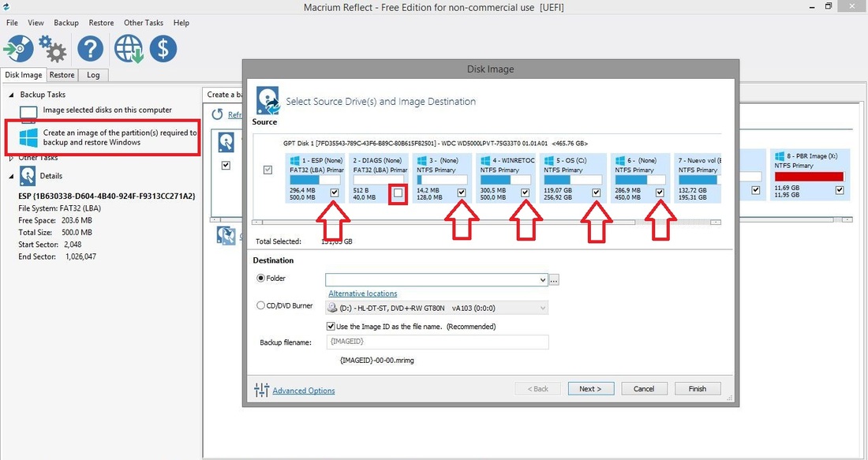The image size is (868, 460).
Task: Open settings via the gears toolbar icon
Action: tap(53, 49)
